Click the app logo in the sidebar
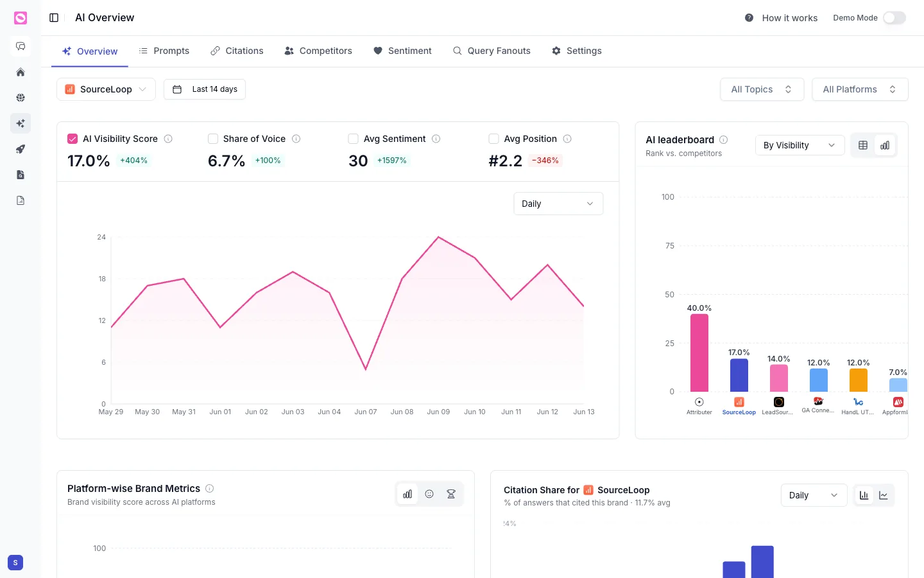The image size is (924, 578). 21,18
